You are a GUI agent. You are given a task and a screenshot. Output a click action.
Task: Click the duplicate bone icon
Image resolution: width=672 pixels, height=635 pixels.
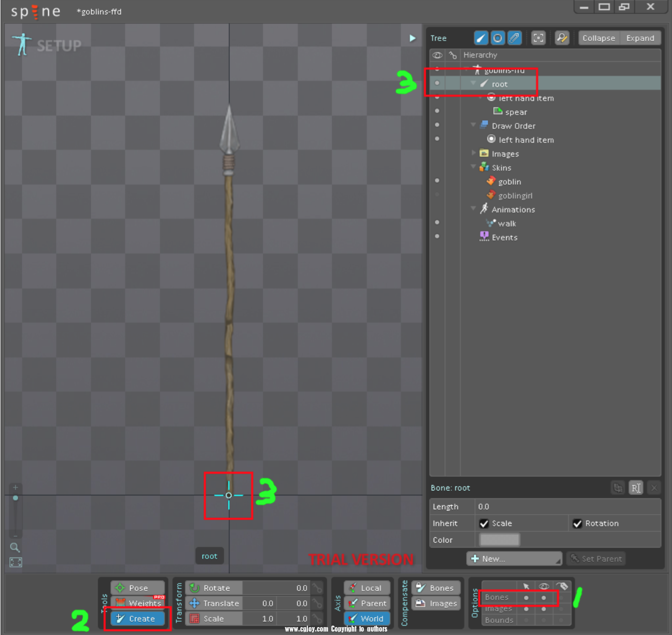point(618,488)
